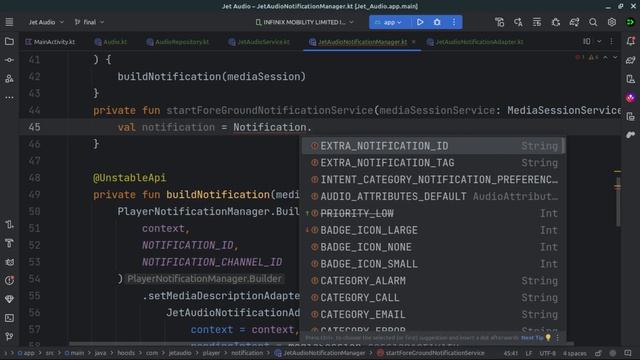The height and width of the screenshot is (360, 640).
Task: Open the editor view mode dropdown arrow
Action: [599, 42]
